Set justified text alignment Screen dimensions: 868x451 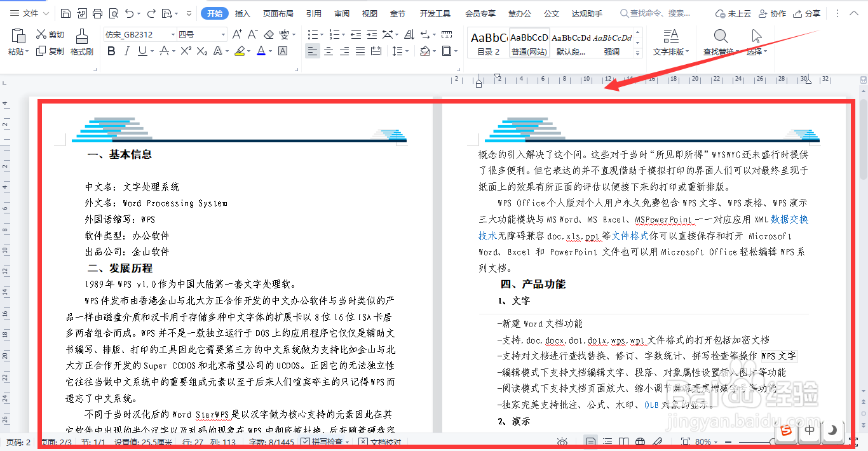(x=360, y=51)
